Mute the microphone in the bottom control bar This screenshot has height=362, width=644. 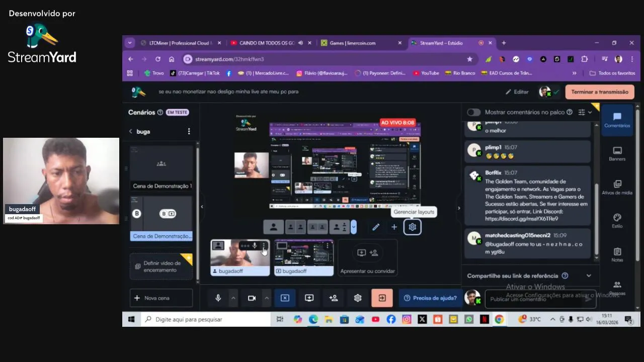coord(218,298)
